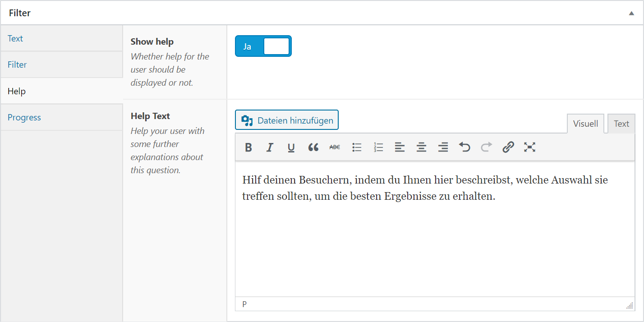The height and width of the screenshot is (322, 644).
Task: Insert a link with chain icon
Action: pyautogui.click(x=508, y=147)
